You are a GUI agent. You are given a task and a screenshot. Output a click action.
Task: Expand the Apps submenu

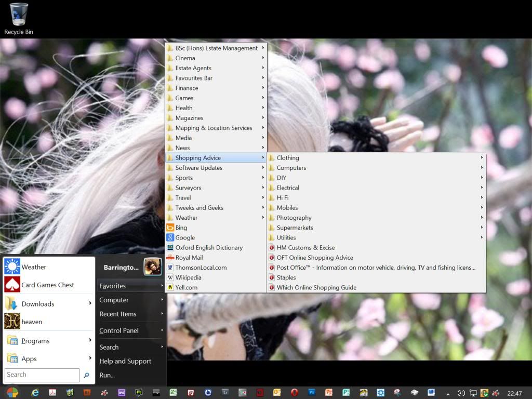(90, 358)
